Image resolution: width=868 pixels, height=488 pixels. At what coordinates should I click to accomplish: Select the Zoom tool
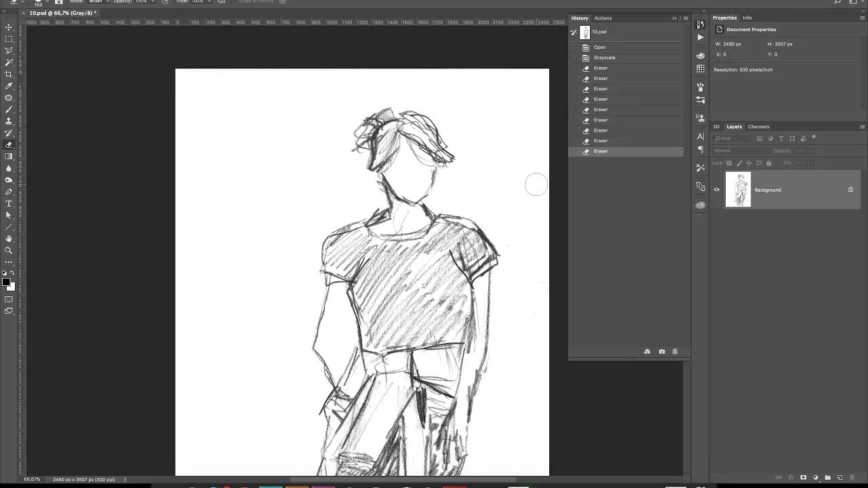tap(9, 250)
